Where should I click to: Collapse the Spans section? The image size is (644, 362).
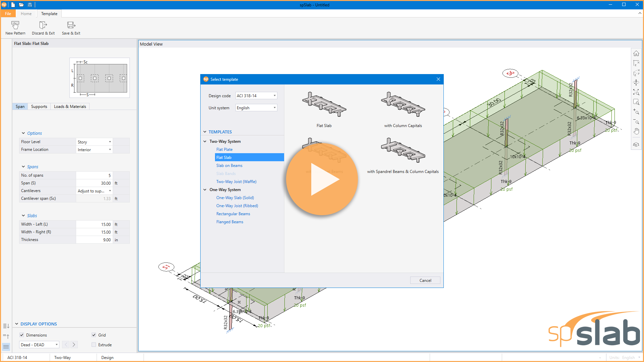point(23,167)
